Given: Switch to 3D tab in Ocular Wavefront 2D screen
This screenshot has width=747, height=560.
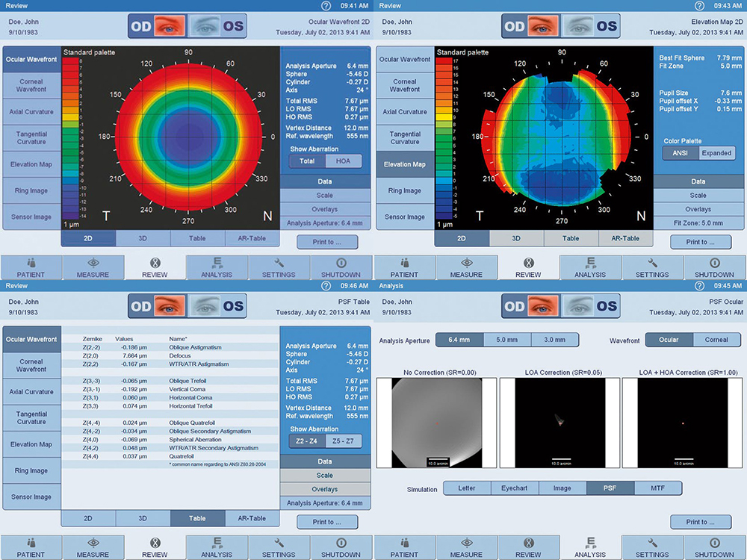Looking at the screenshot, I should 143,238.
